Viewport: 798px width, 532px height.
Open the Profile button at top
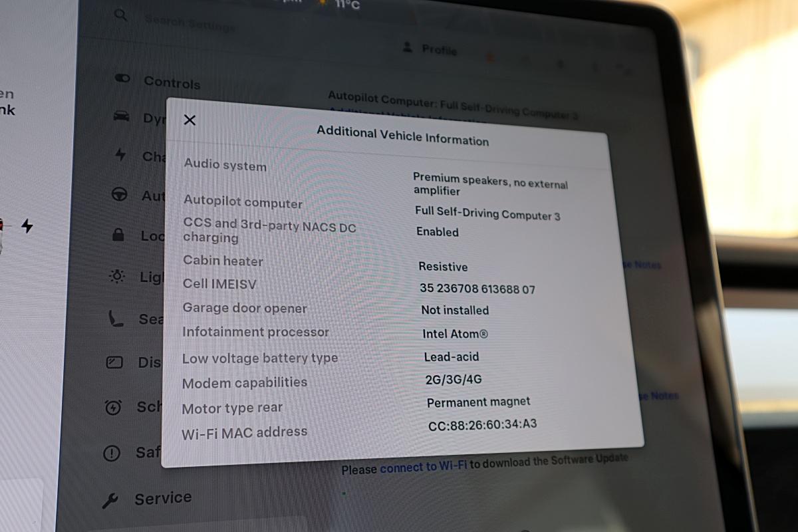(431, 49)
